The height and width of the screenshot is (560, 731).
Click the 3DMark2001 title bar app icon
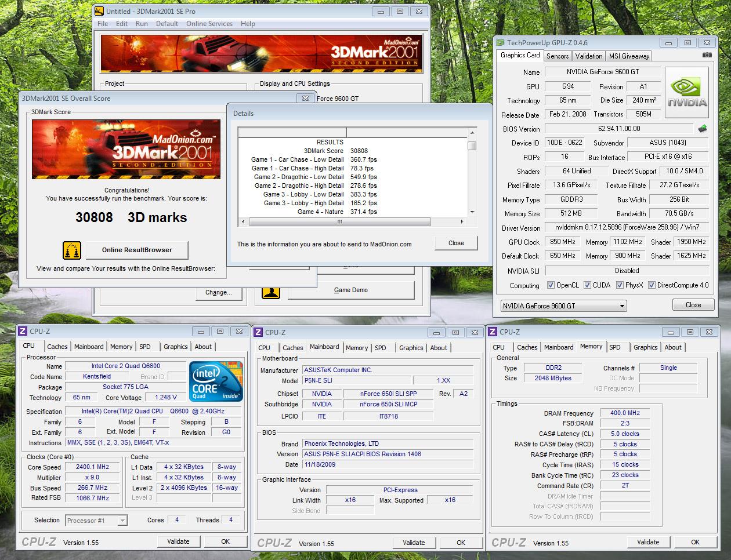click(99, 11)
